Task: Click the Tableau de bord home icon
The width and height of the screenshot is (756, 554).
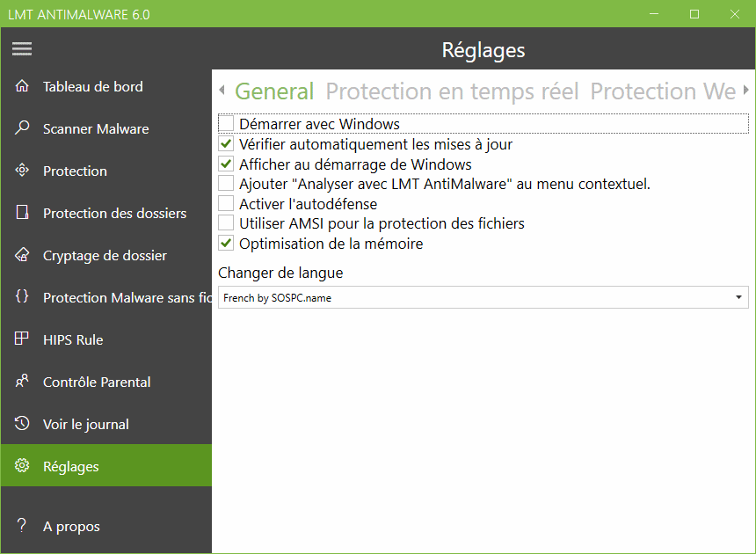Action: pyautogui.click(x=22, y=86)
